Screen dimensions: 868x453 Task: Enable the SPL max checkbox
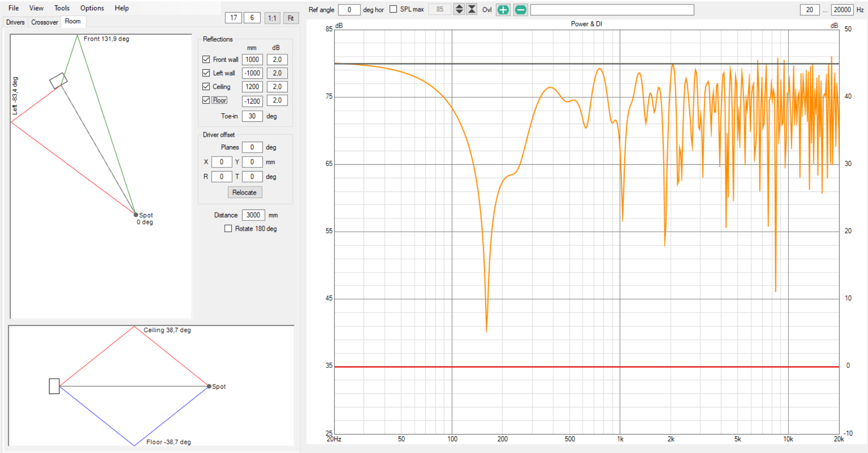(x=393, y=9)
